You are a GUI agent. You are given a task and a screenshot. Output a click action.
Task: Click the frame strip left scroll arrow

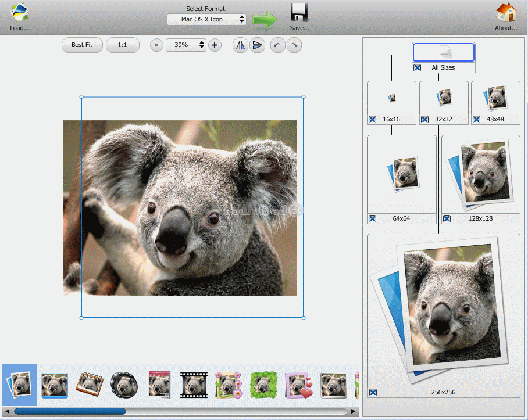tap(7, 411)
